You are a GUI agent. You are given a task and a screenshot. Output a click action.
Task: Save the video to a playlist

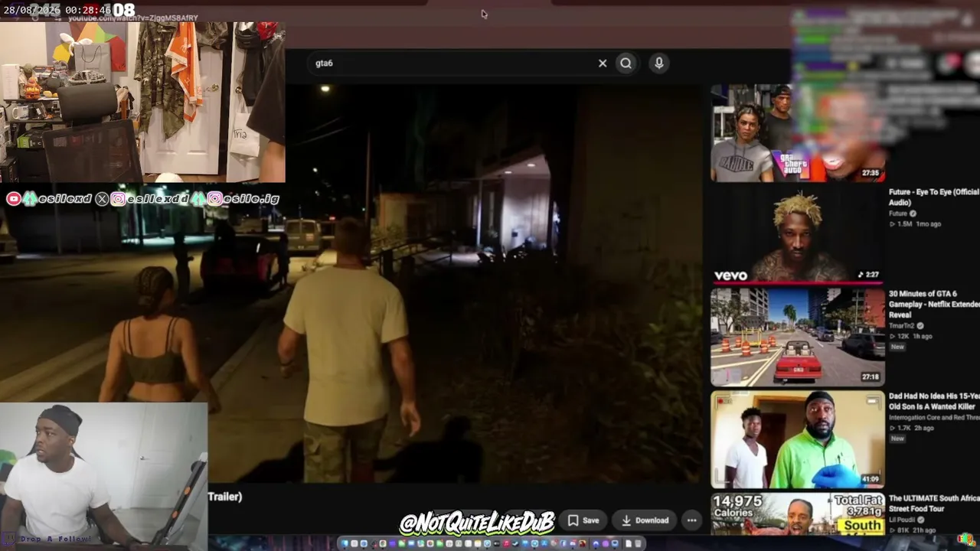(x=583, y=520)
